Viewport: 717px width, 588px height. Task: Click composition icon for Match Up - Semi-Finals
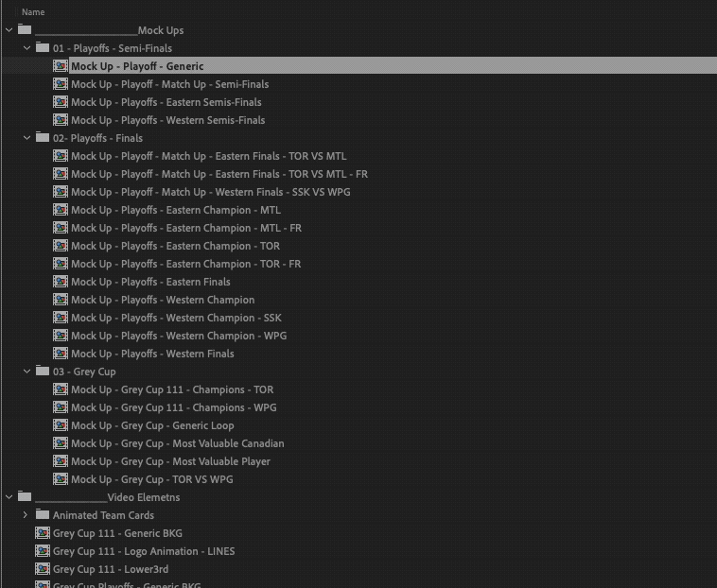61,84
